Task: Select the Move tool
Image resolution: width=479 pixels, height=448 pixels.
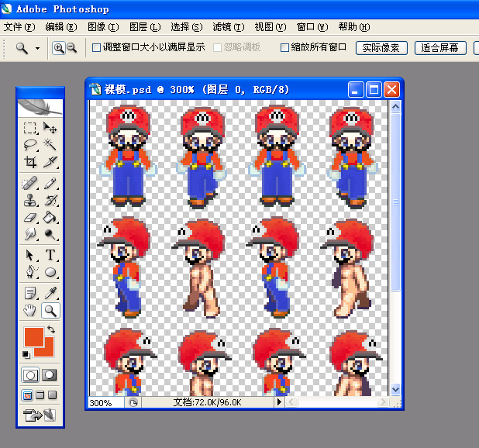Action: click(x=50, y=128)
